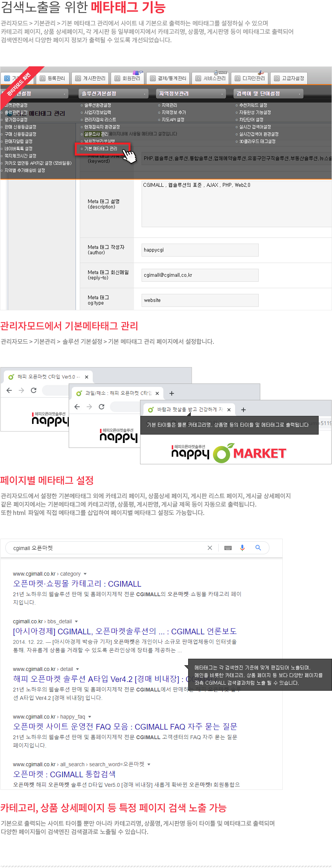Click back arrow in 과일/채소 browser window
Image resolution: width=332 pixels, height=868 pixels.
[77, 407]
